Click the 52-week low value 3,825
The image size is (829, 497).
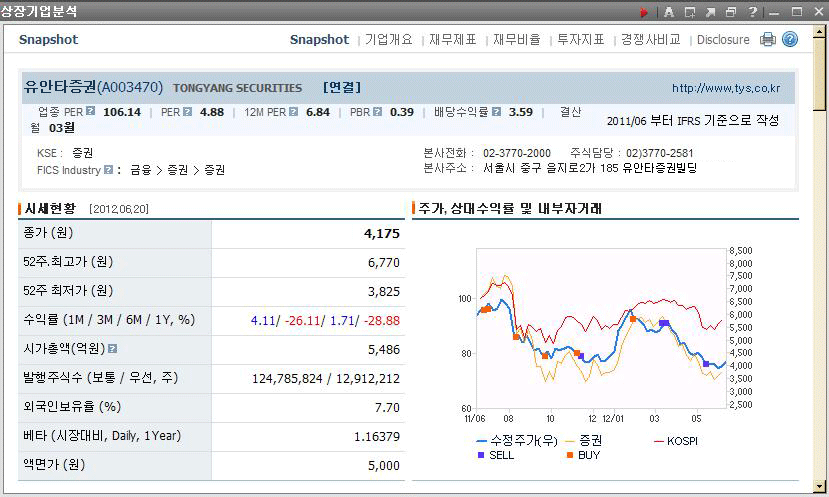click(x=384, y=292)
